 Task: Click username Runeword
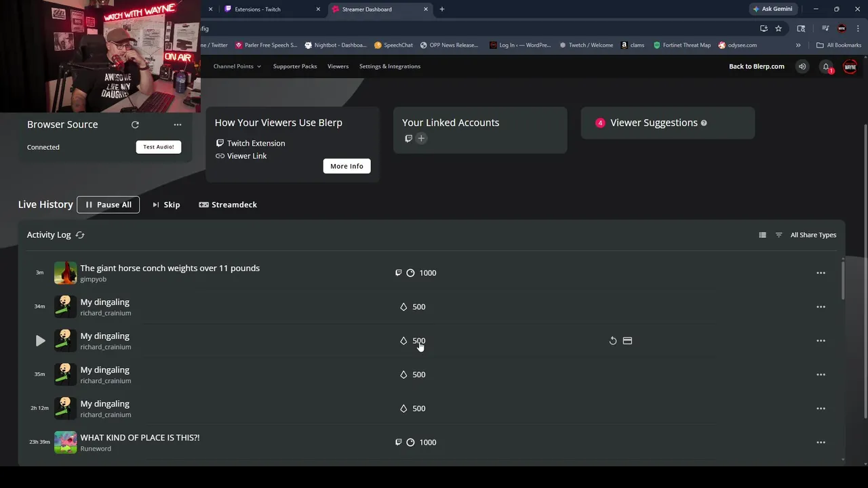[96, 449]
